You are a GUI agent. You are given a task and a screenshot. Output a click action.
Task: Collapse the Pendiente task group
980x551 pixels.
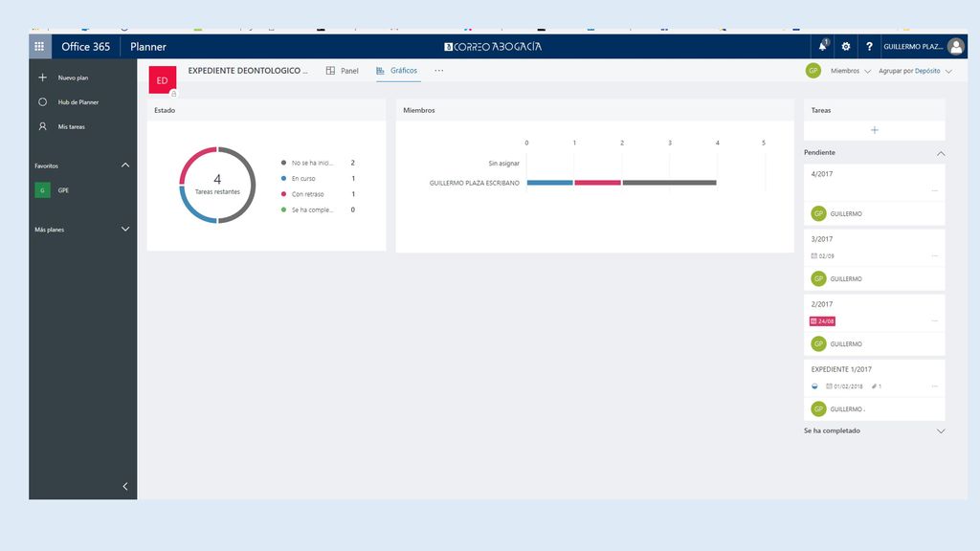tap(941, 153)
